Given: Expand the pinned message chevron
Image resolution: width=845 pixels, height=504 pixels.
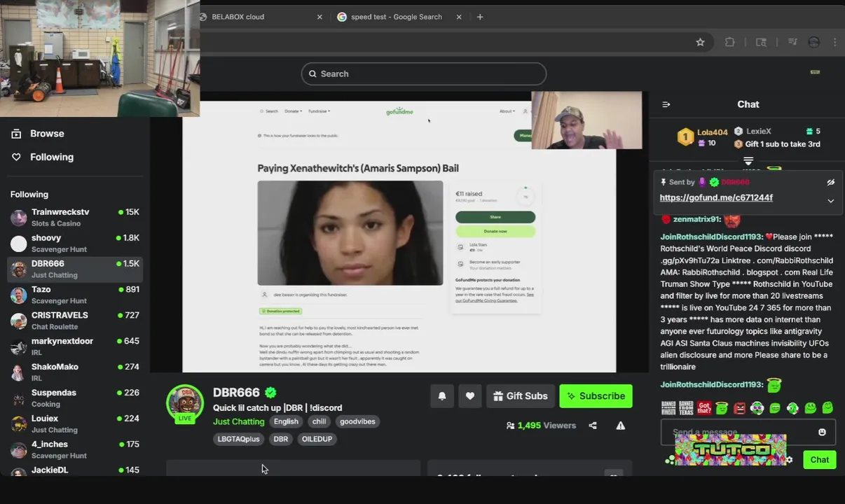Looking at the screenshot, I should (830, 201).
